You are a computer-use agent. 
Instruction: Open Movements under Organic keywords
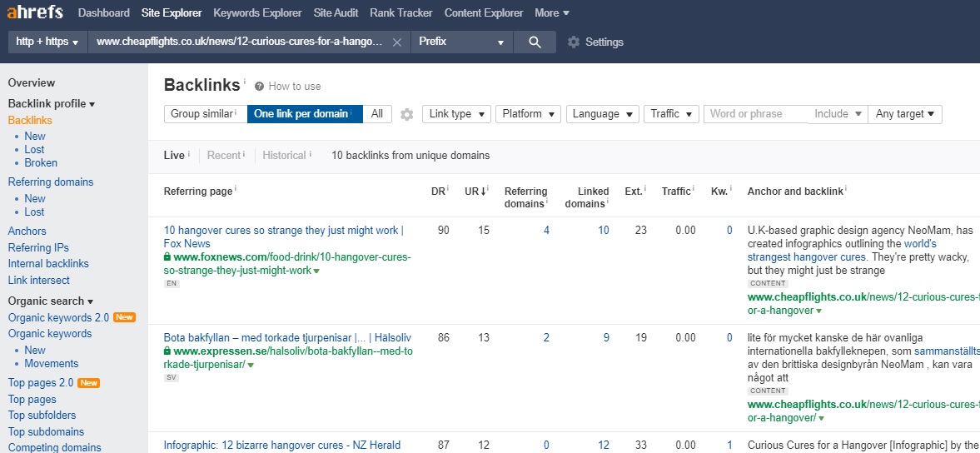pyautogui.click(x=52, y=364)
